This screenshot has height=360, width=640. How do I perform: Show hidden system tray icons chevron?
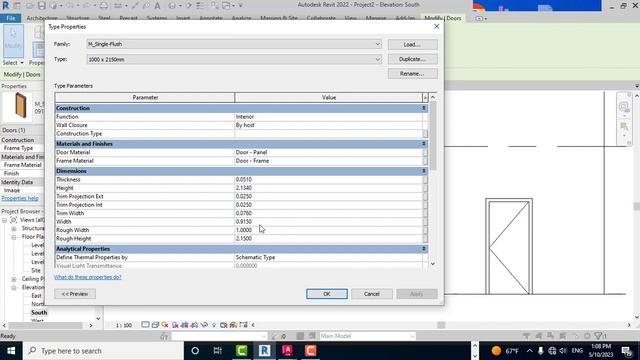pyautogui.click(x=529, y=351)
